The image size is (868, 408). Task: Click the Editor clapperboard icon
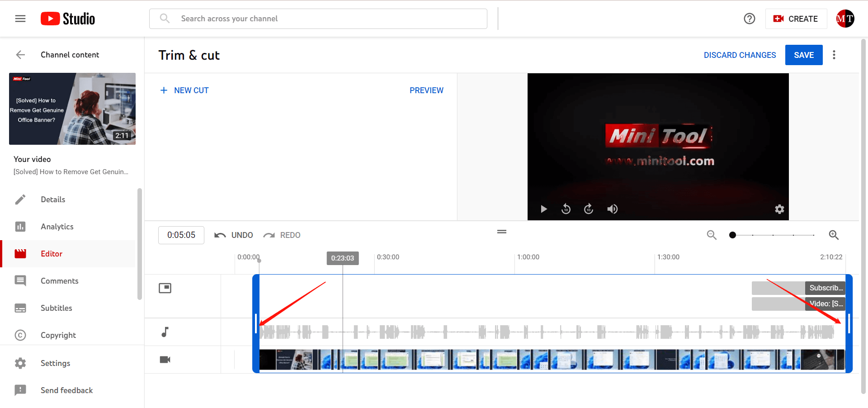coord(20,254)
